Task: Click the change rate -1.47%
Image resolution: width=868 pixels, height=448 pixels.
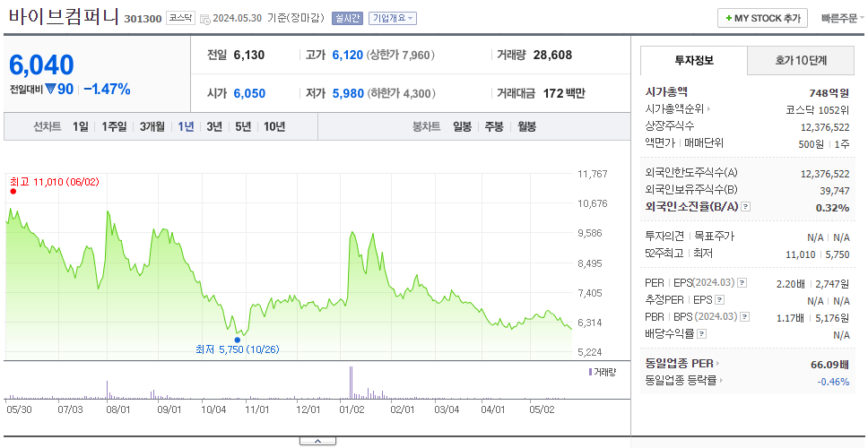Action: [x=107, y=89]
